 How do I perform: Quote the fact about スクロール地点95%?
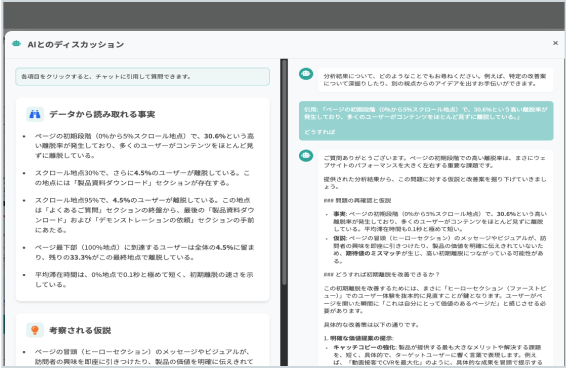pyautogui.click(x=144, y=215)
